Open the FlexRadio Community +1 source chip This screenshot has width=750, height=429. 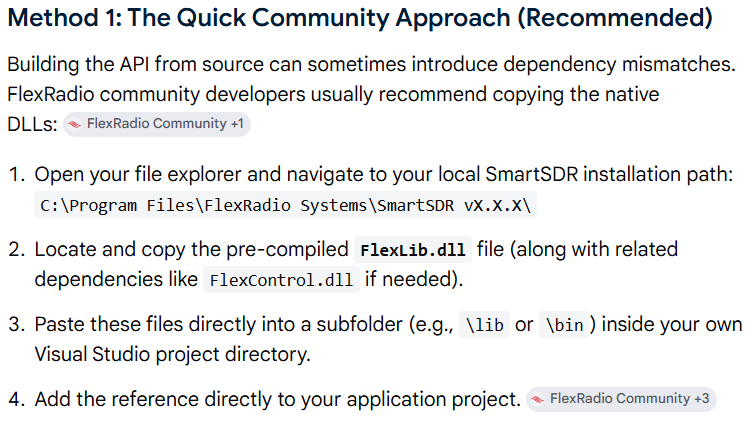coord(157,124)
